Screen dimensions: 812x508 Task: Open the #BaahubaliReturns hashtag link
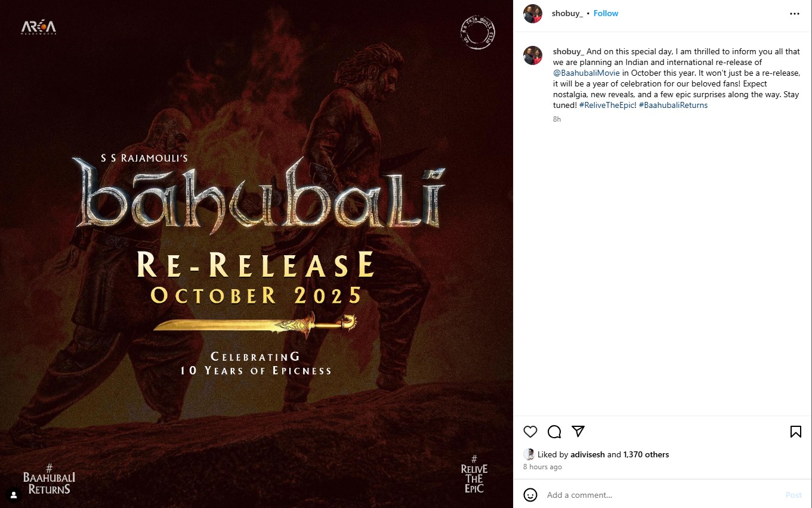click(673, 105)
